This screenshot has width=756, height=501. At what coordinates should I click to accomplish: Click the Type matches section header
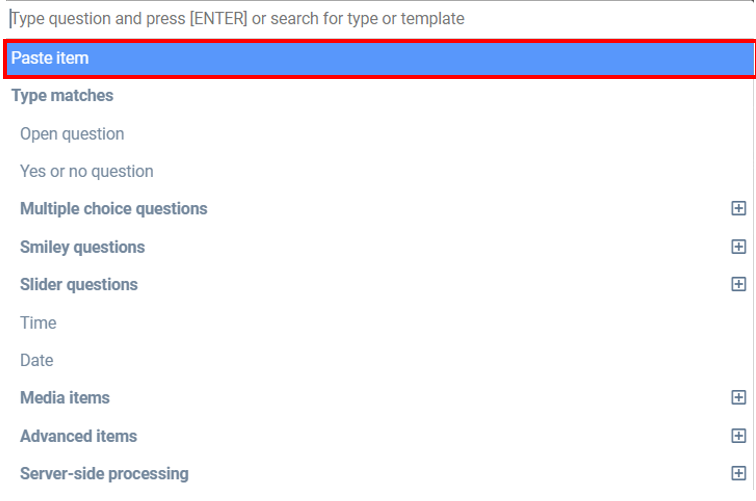click(x=62, y=96)
